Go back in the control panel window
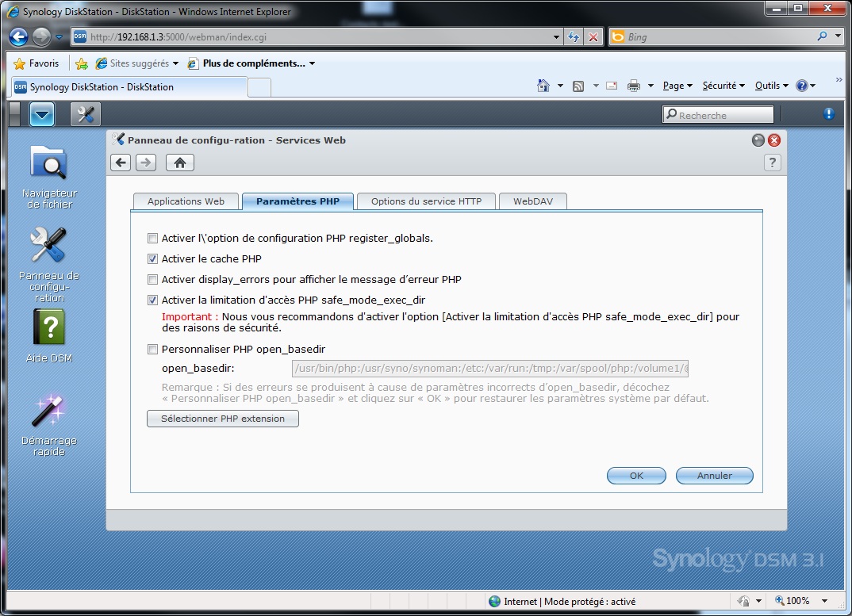 point(121,163)
